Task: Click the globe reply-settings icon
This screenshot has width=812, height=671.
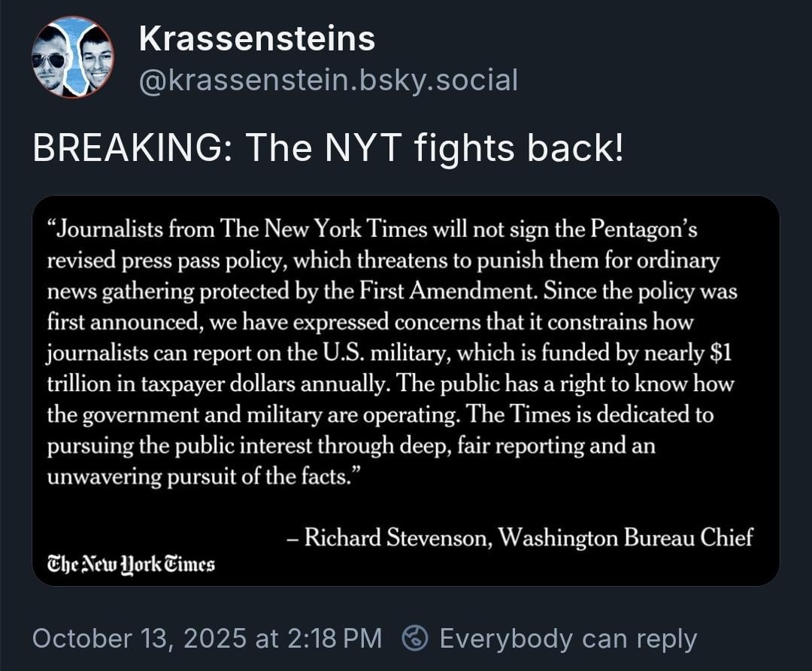Action: [415, 638]
